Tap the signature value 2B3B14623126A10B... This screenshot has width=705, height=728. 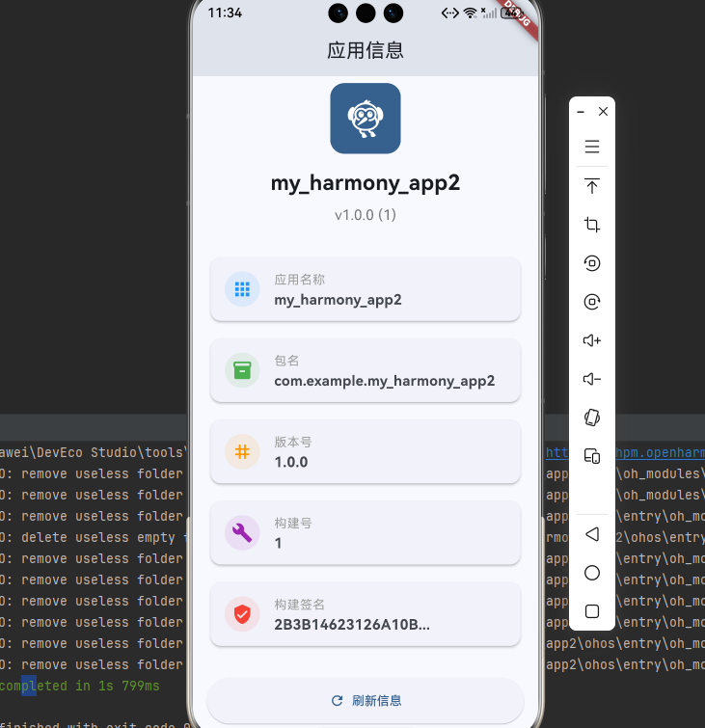pos(352,625)
